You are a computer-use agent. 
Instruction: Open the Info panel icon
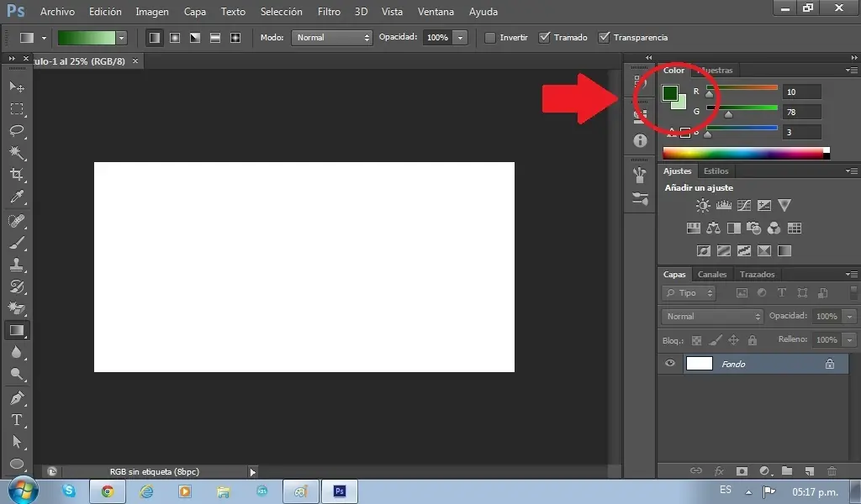point(640,141)
